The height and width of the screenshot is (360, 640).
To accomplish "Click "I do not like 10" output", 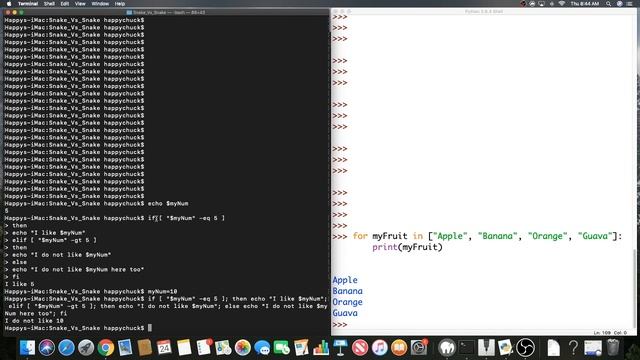I will point(34,321).
